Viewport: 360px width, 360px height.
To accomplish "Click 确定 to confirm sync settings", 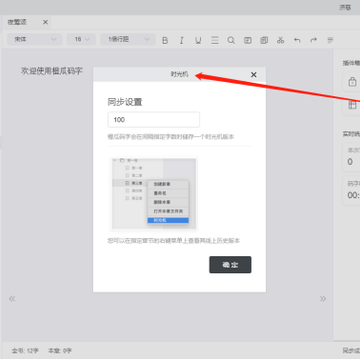I will [230, 265].
